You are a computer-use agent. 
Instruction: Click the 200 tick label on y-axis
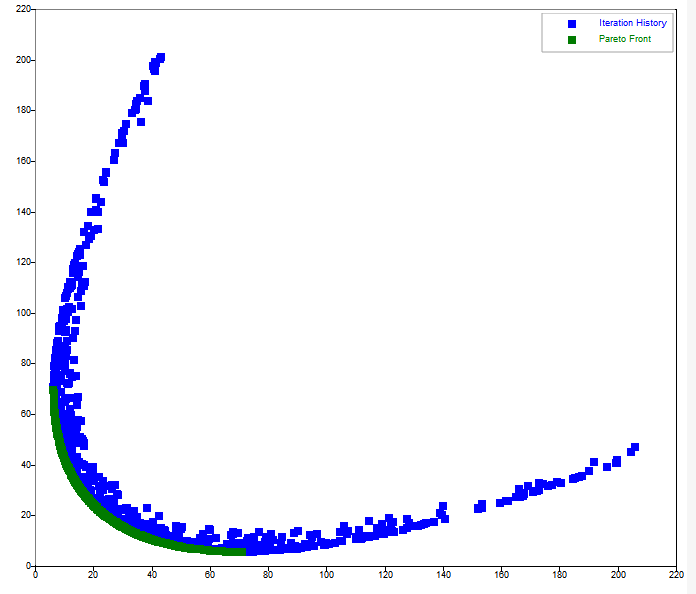point(19,60)
